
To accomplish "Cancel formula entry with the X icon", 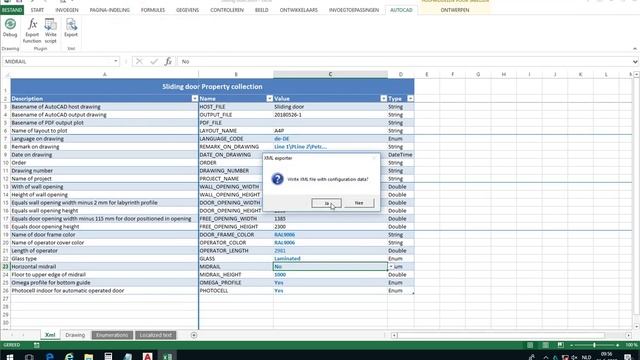I will point(139,61).
